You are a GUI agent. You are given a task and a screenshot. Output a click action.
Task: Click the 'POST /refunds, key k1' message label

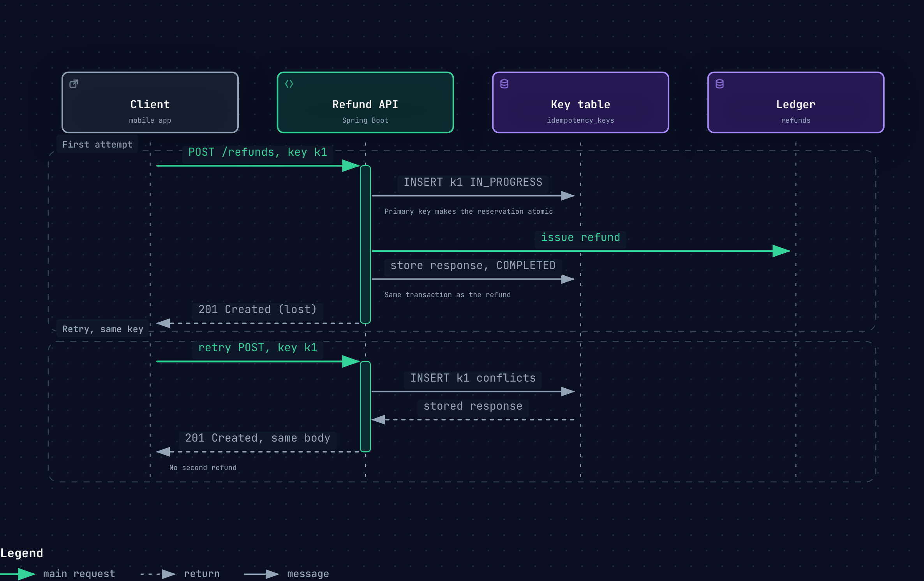[258, 152]
